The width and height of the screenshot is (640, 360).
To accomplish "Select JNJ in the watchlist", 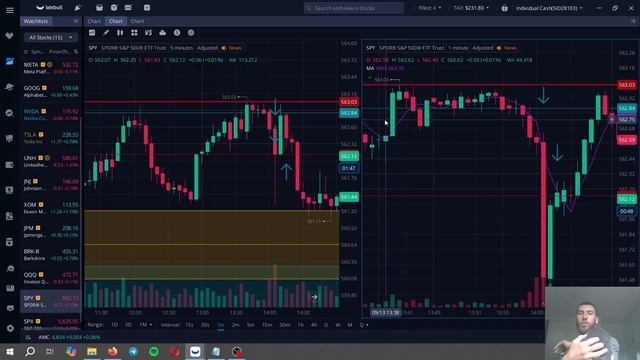I will click(x=51, y=184).
